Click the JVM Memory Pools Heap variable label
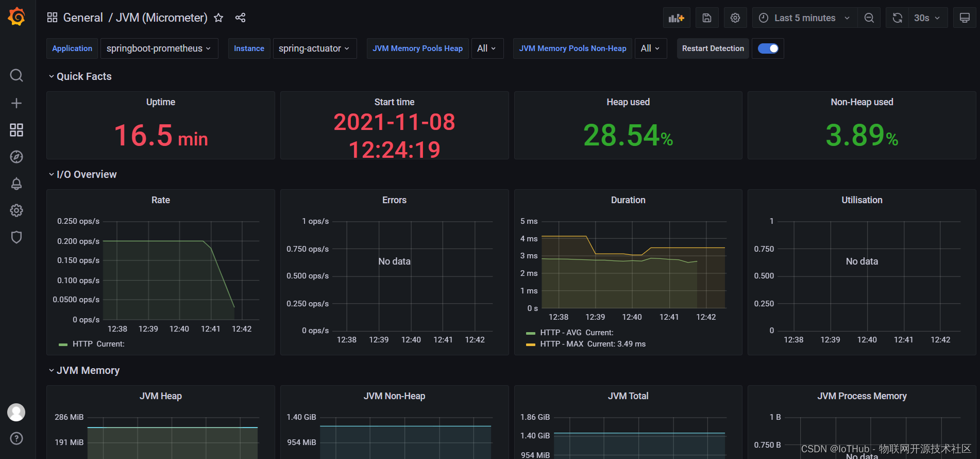The image size is (980, 459). click(418, 48)
